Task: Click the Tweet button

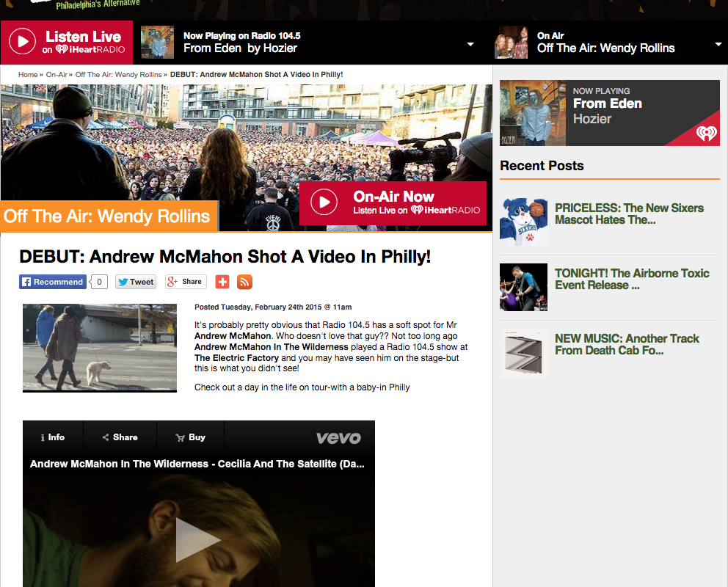Action: tap(136, 282)
